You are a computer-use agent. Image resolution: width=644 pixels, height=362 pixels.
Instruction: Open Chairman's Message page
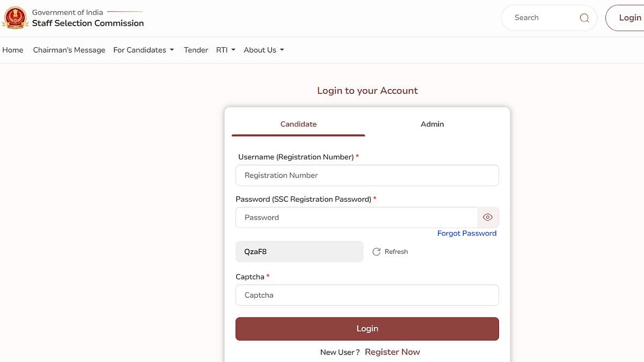(x=69, y=50)
